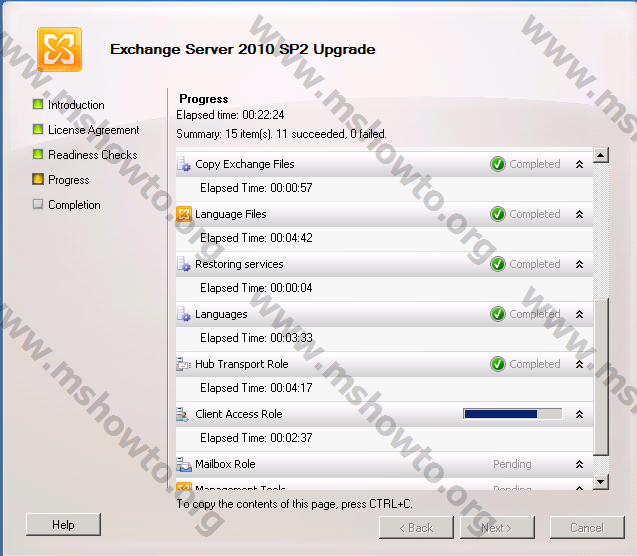This screenshot has width=637, height=556.
Task: Click the gray Completion step indicator
Action: click(38, 204)
